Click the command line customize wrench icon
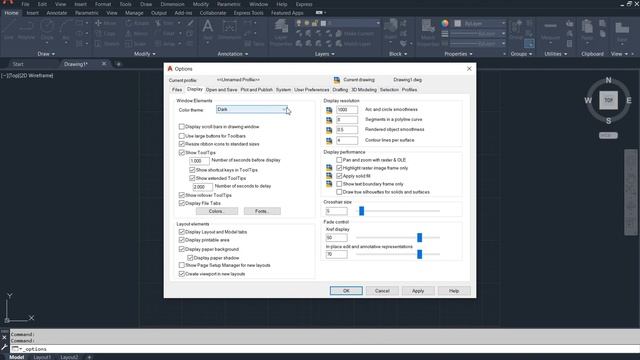 4,348
